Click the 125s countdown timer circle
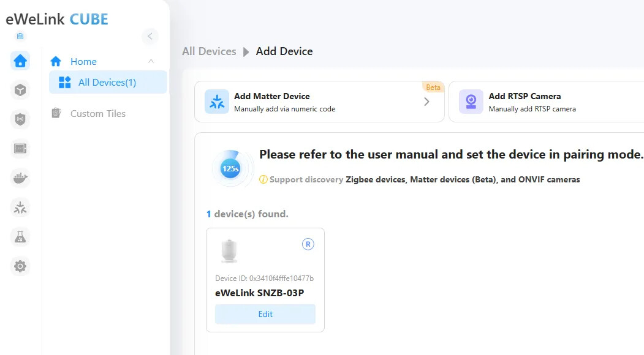Image resolution: width=644 pixels, height=355 pixels. tap(230, 168)
